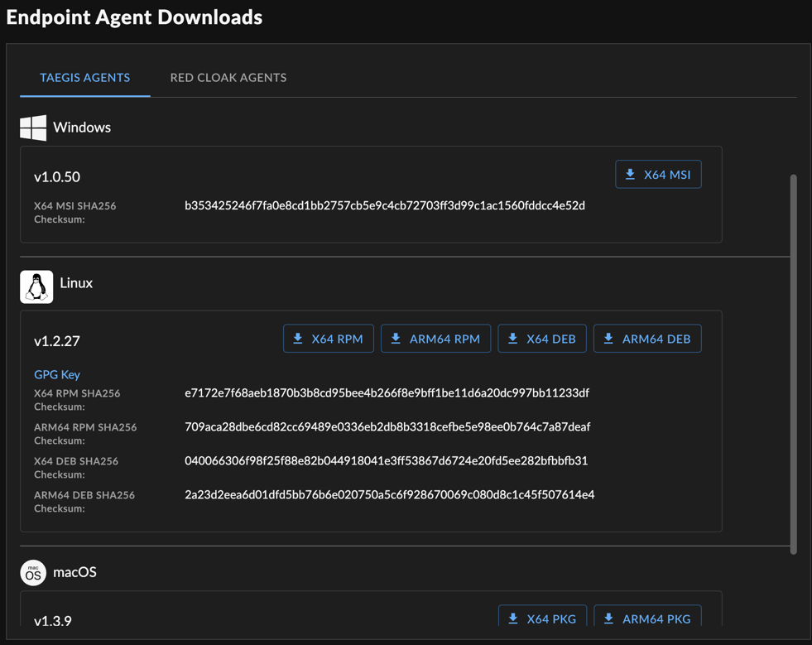The image size is (812, 645).
Task: Select the X64 RPM SHA256 checksum value
Action: 387,393
